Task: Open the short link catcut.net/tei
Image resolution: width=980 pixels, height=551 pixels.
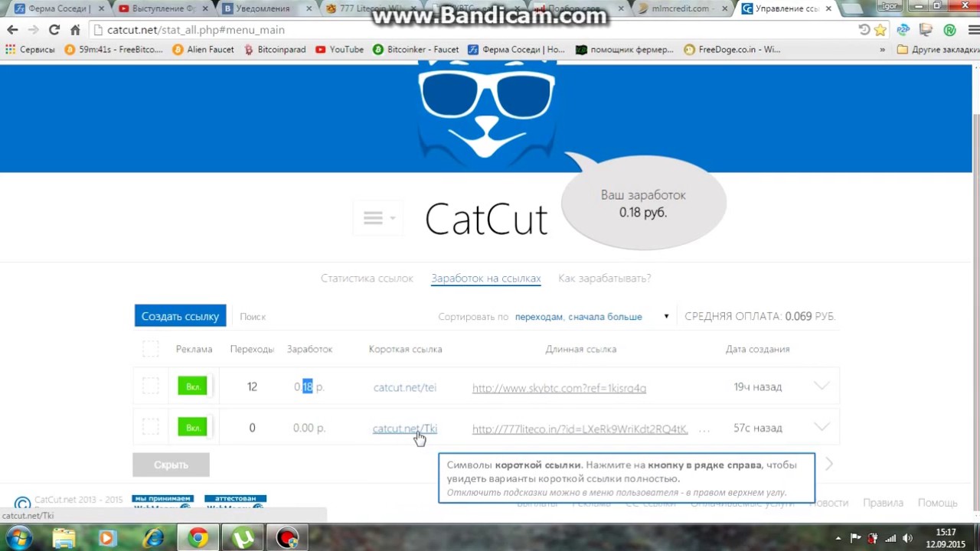Action: [405, 387]
